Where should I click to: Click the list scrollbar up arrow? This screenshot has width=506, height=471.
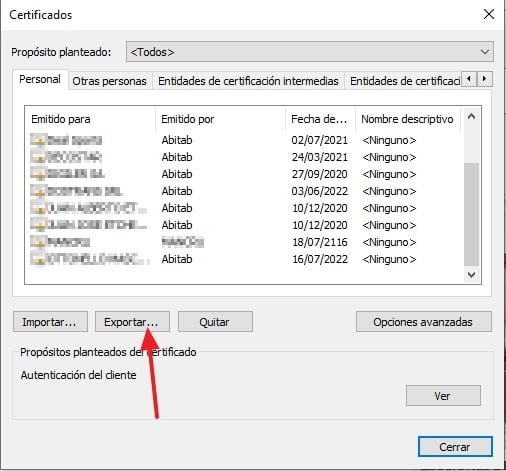(471, 117)
